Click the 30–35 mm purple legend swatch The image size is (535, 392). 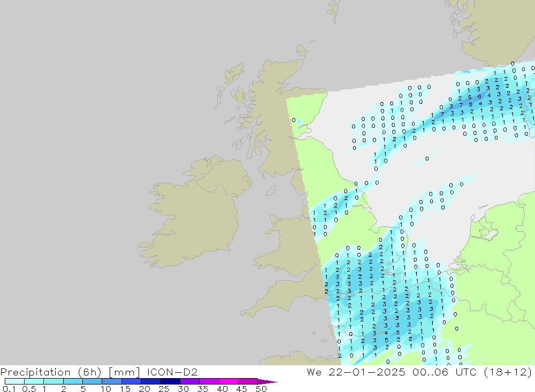pyautogui.click(x=190, y=381)
